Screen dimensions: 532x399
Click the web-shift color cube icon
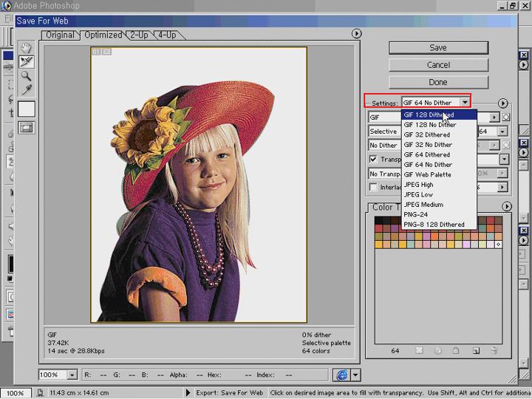(x=437, y=351)
